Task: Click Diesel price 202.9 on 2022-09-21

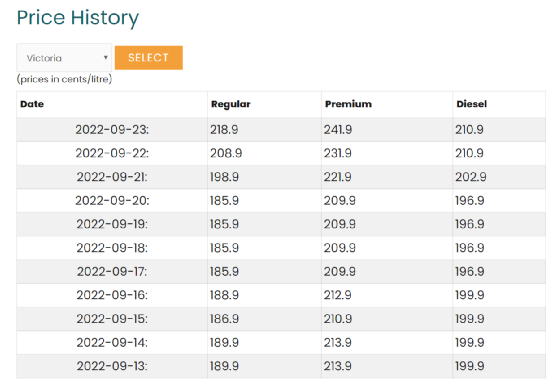Action: click(x=470, y=177)
